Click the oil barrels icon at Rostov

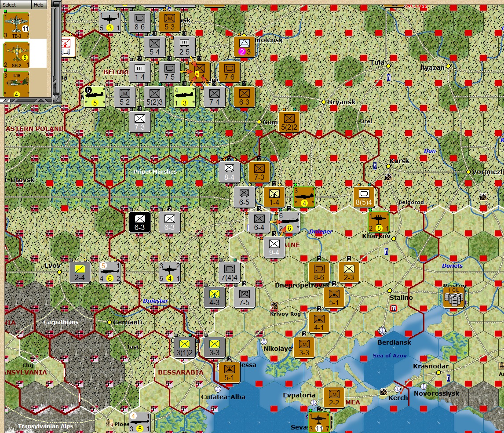pyautogui.click(x=453, y=297)
